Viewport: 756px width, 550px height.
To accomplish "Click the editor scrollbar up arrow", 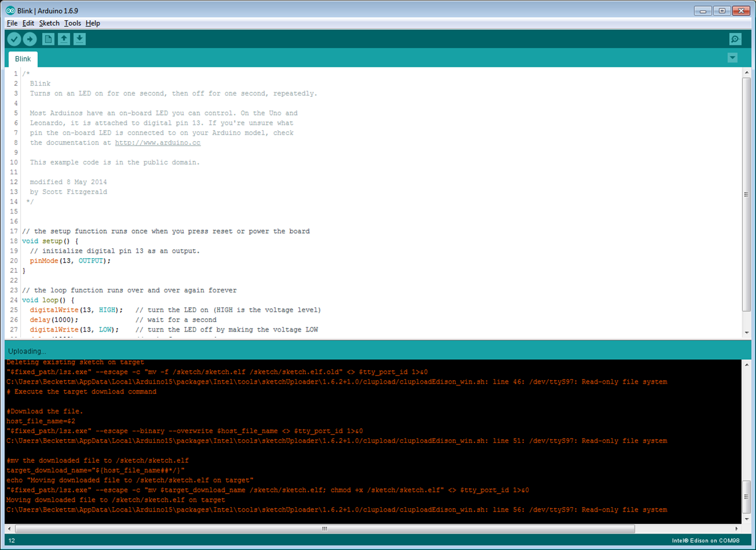I will point(746,72).
